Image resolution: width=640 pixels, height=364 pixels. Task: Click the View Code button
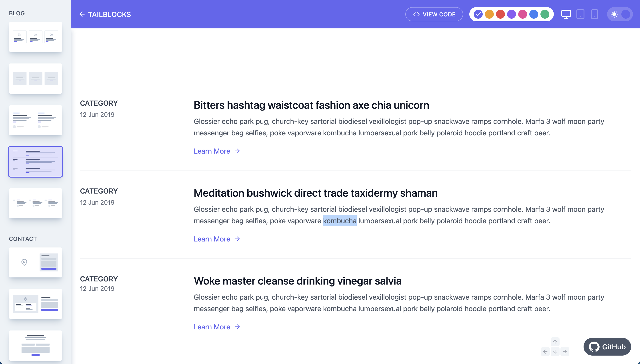(x=434, y=14)
